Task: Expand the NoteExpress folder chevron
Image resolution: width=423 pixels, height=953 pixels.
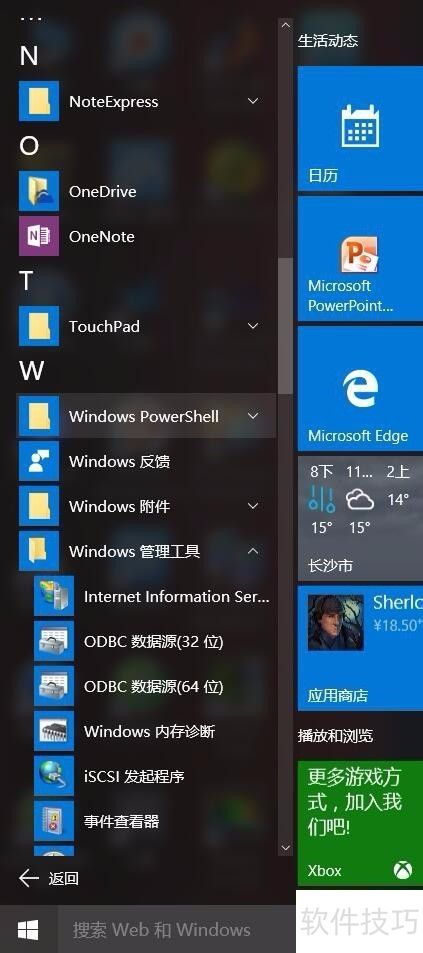Action: pyautogui.click(x=253, y=101)
